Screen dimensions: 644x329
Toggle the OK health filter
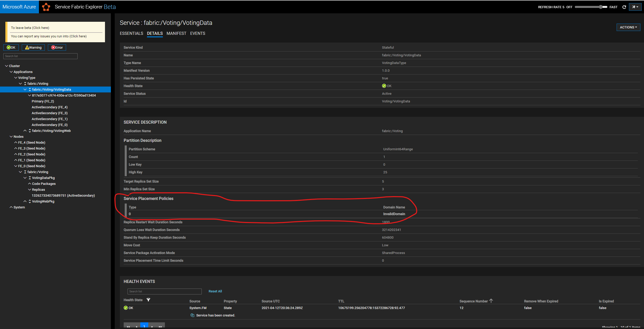(11, 47)
